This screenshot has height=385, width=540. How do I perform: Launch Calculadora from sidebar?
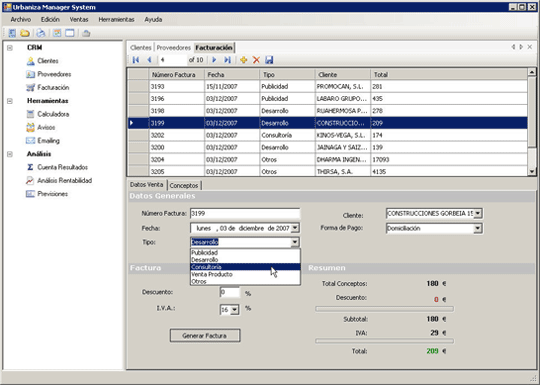tap(53, 114)
